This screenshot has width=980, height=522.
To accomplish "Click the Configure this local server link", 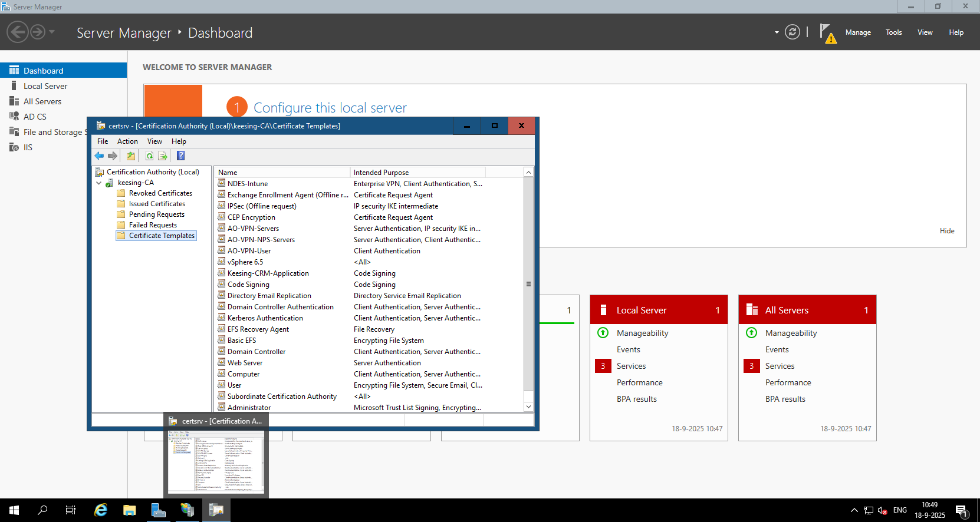I will pos(330,108).
